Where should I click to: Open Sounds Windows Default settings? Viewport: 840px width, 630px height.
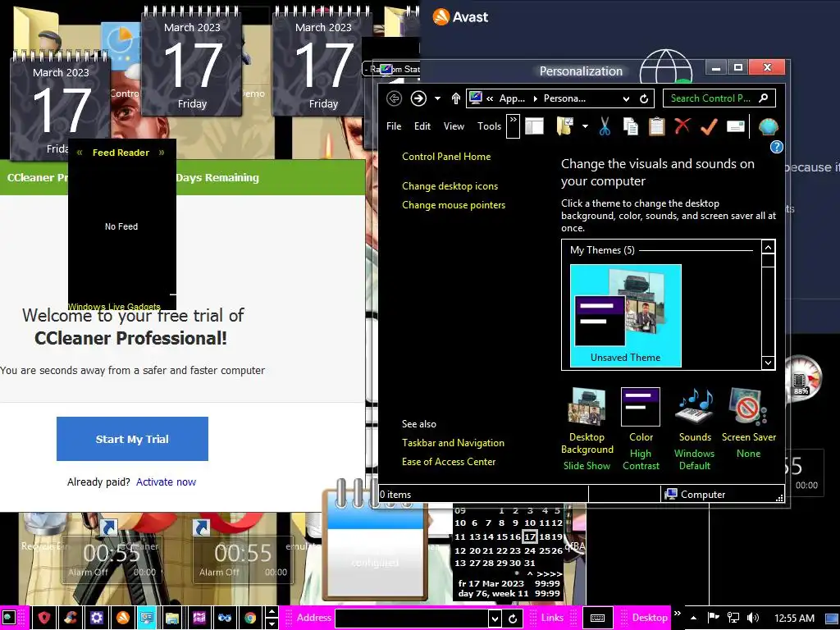[695, 429]
